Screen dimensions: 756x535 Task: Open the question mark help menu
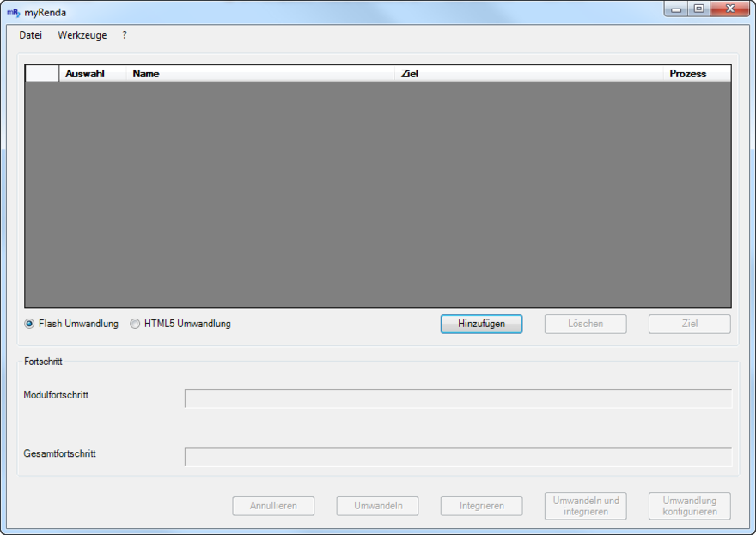point(125,35)
